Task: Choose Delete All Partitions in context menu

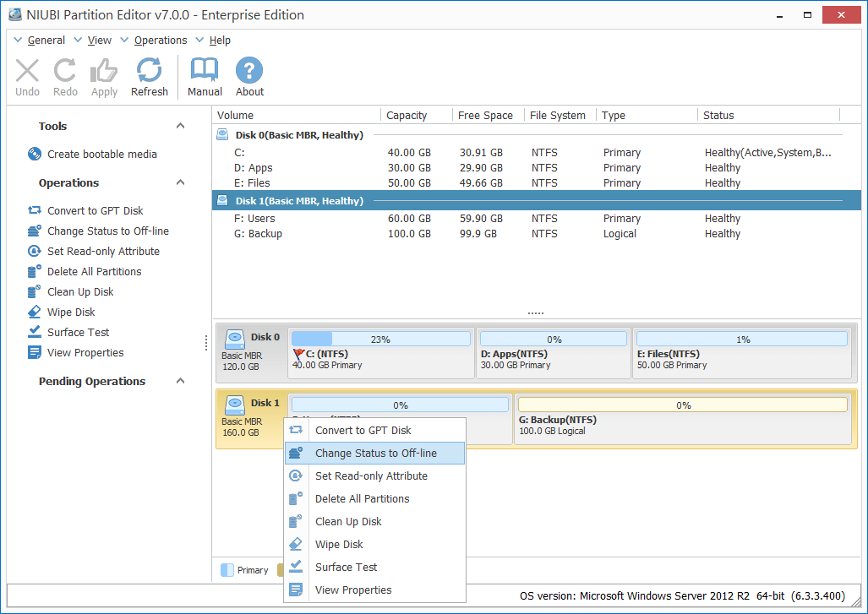Action: click(374, 498)
